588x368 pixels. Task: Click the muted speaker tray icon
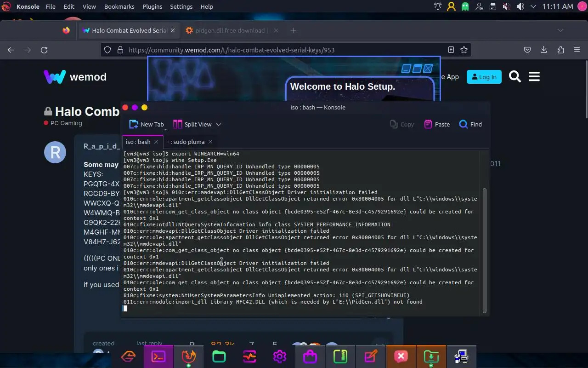coord(506,6)
